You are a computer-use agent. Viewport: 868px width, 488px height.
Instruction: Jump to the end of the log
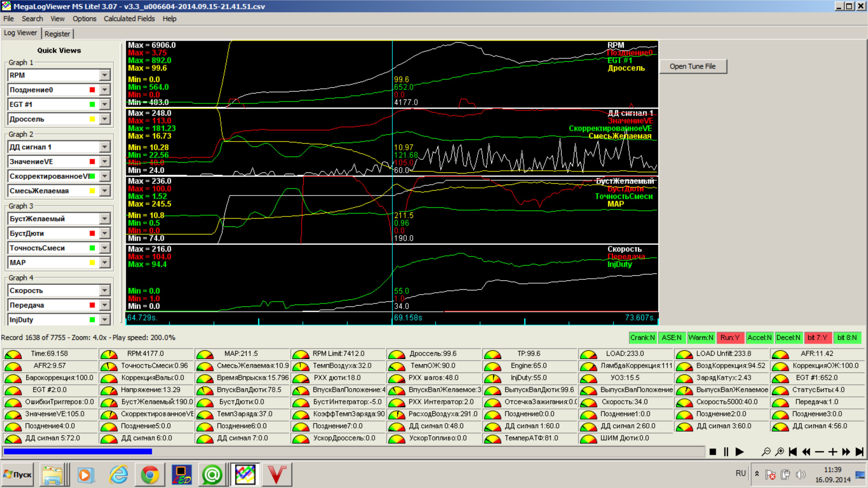click(859, 452)
